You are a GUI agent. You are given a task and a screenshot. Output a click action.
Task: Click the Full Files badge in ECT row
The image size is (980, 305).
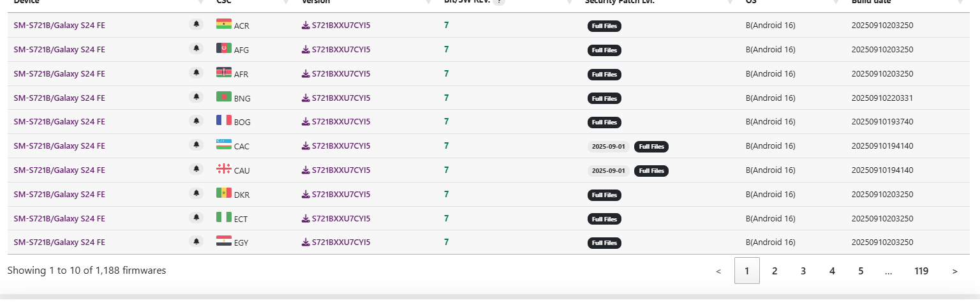[x=604, y=219]
